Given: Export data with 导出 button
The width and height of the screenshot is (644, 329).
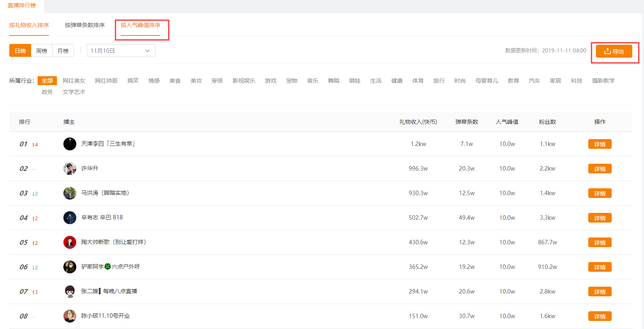Looking at the screenshot, I should 614,51.
